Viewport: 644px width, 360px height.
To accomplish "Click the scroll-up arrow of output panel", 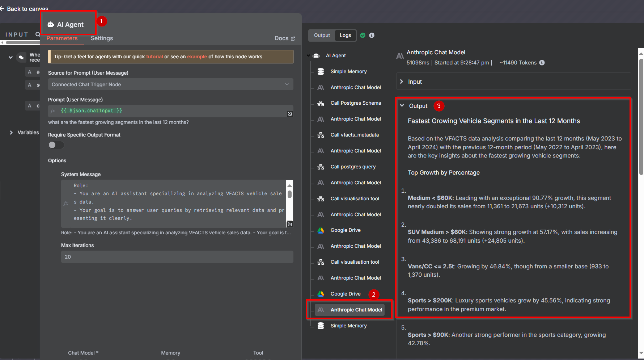I will [x=641, y=54].
